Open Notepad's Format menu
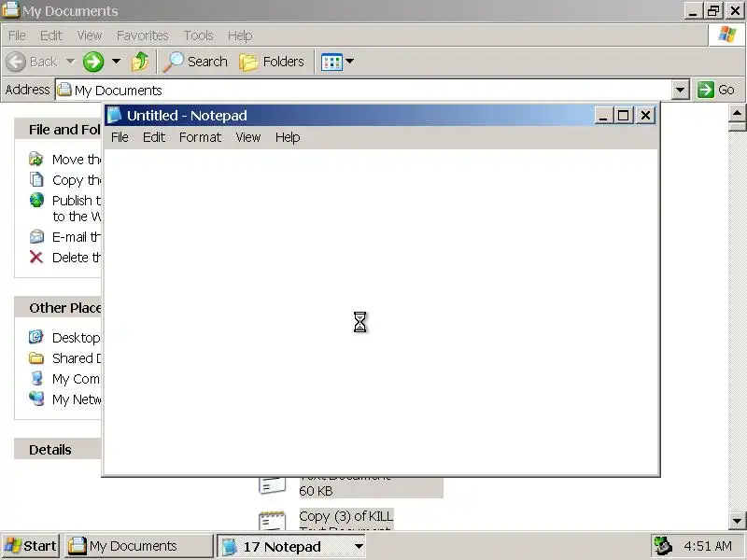747x560 pixels. point(200,137)
